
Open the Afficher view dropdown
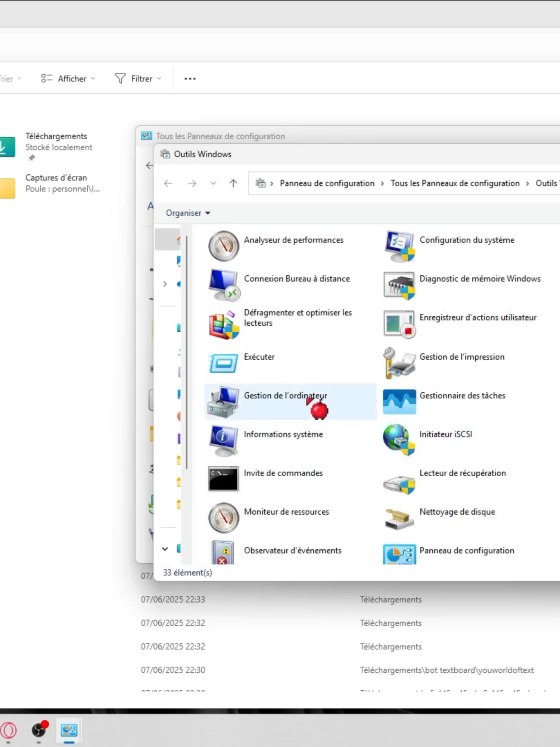(68, 78)
